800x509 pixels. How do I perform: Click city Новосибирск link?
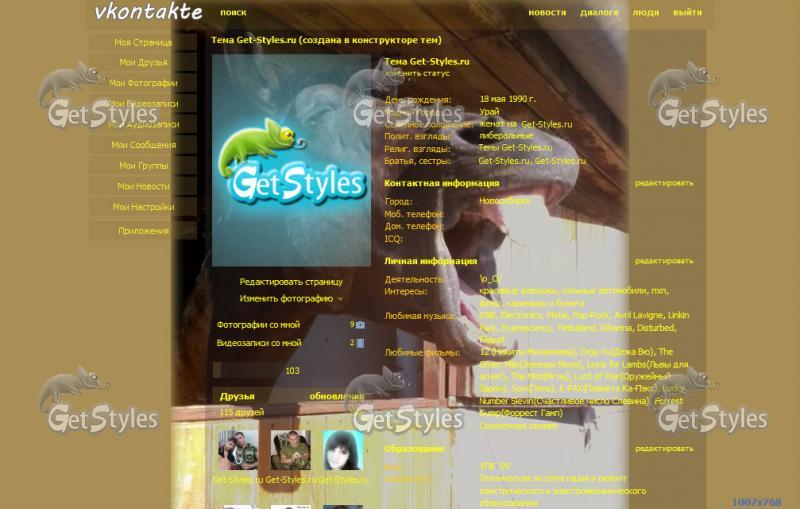click(x=504, y=201)
